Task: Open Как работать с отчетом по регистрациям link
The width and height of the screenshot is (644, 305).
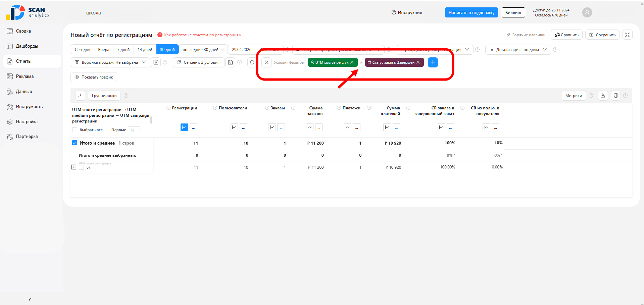Action: pos(202,35)
